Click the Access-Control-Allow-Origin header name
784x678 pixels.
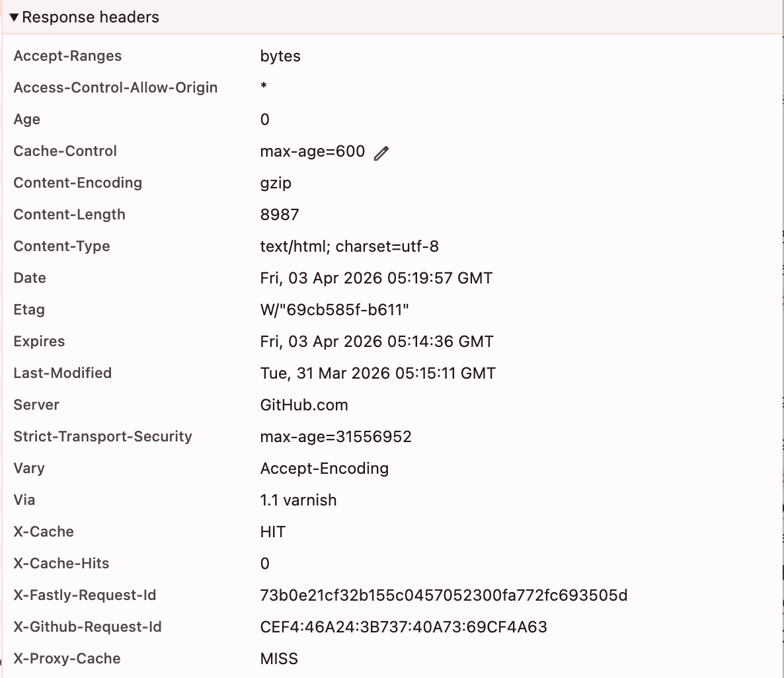pyautogui.click(x=116, y=88)
